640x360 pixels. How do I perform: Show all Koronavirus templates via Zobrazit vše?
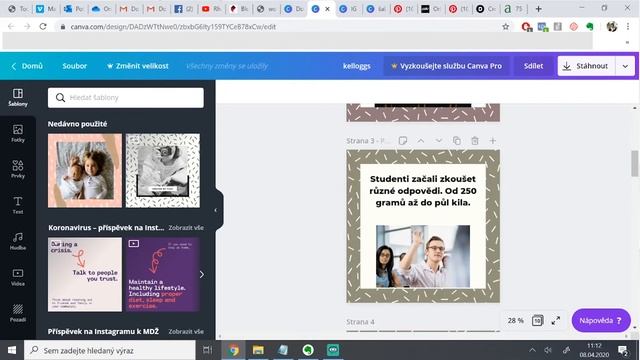click(x=186, y=228)
